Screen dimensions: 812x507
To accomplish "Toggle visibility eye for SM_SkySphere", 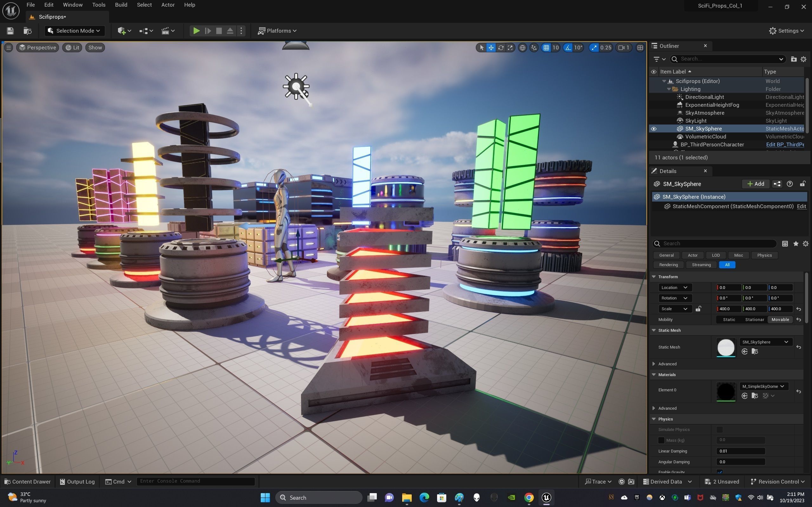I will point(654,129).
